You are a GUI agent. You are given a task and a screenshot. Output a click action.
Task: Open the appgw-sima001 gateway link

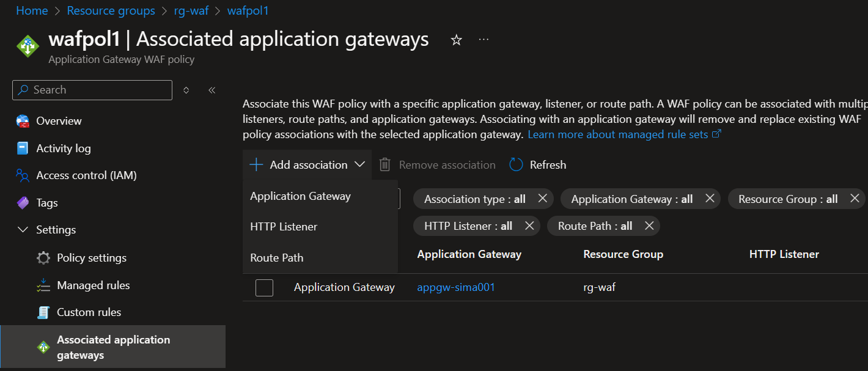(x=456, y=287)
